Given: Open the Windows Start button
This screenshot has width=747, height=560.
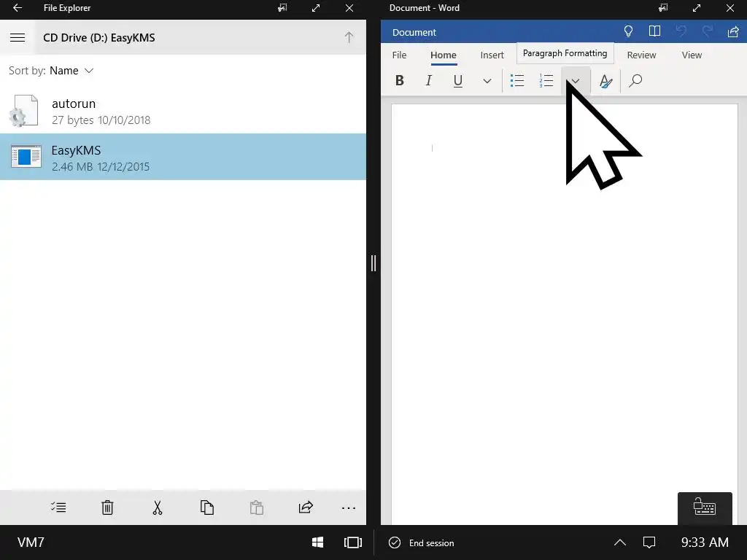Looking at the screenshot, I should (318, 542).
